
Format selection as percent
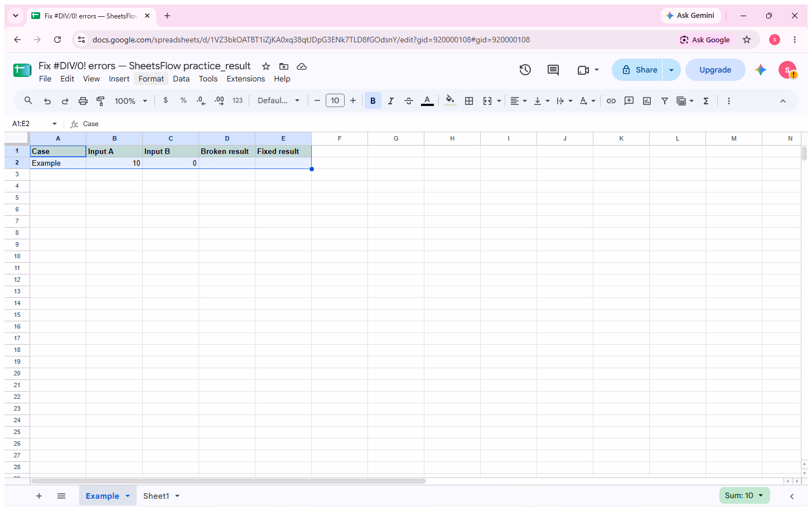[x=183, y=100]
